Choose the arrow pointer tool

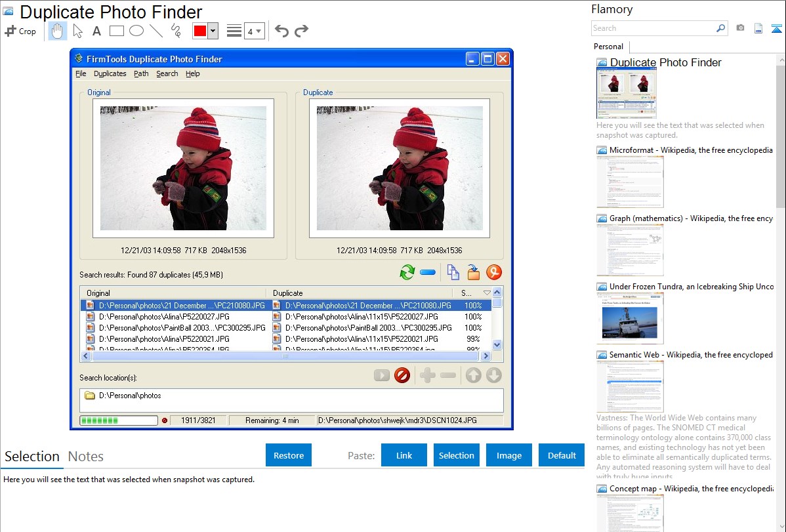77,31
